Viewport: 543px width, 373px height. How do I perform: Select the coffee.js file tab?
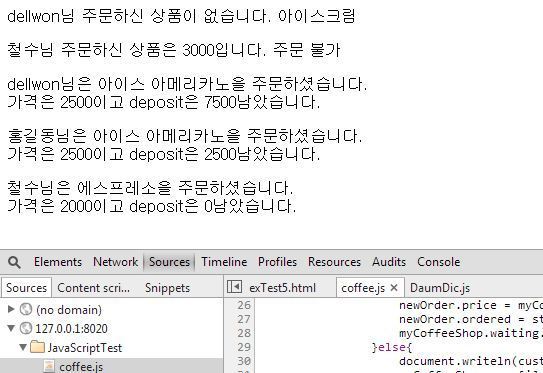click(363, 288)
